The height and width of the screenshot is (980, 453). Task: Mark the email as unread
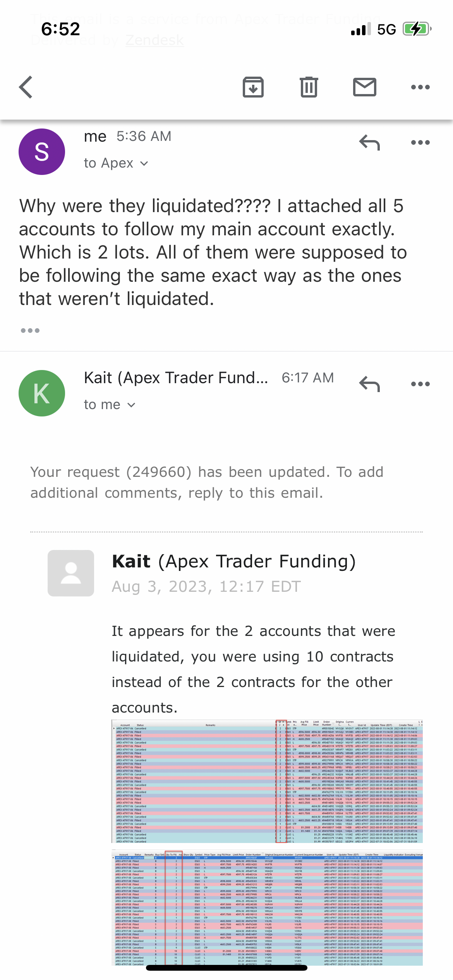tap(364, 87)
